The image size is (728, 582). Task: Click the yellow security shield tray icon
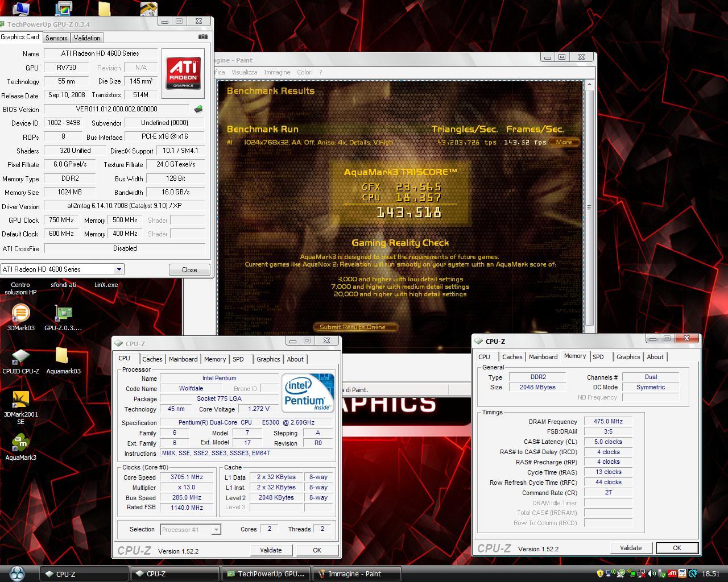pyautogui.click(x=600, y=573)
